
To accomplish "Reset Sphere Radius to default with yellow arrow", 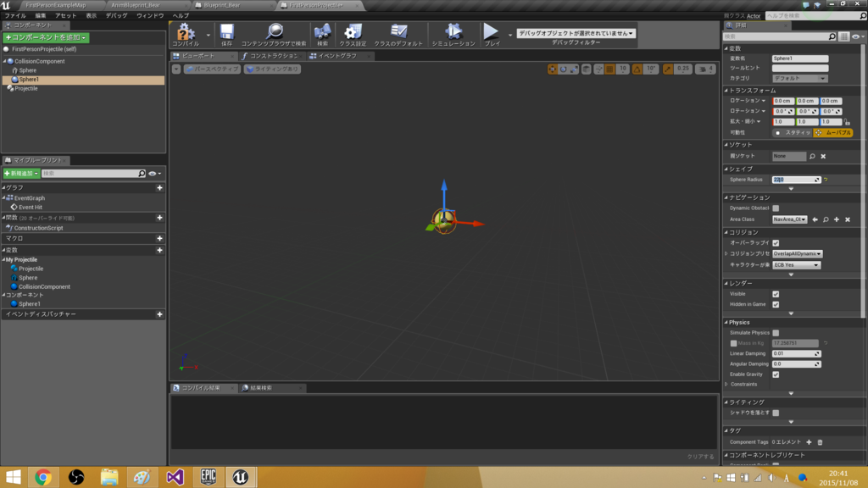I will coord(826,180).
